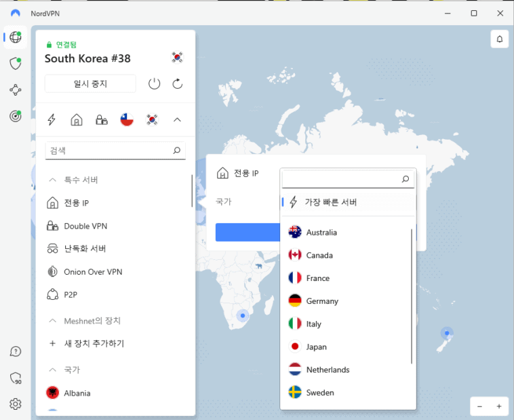Choose 가장 빠른 서버 option
The height and width of the screenshot is (420, 514).
pyautogui.click(x=330, y=202)
